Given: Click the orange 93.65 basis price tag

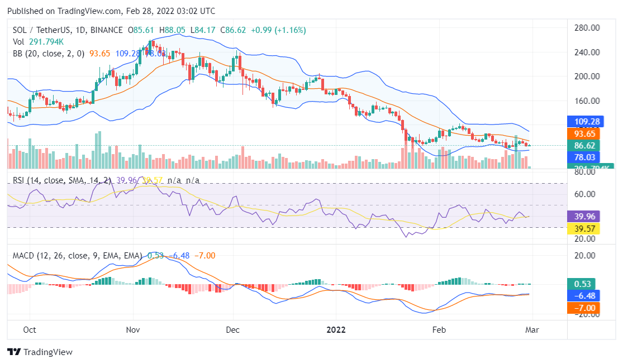Looking at the screenshot, I should click(584, 133).
